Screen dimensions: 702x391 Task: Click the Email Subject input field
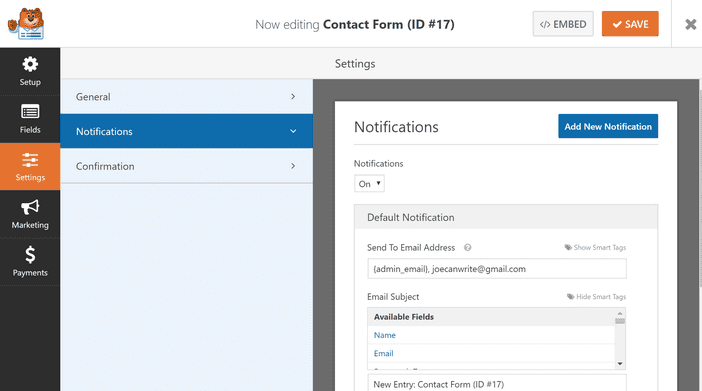tap(497, 384)
